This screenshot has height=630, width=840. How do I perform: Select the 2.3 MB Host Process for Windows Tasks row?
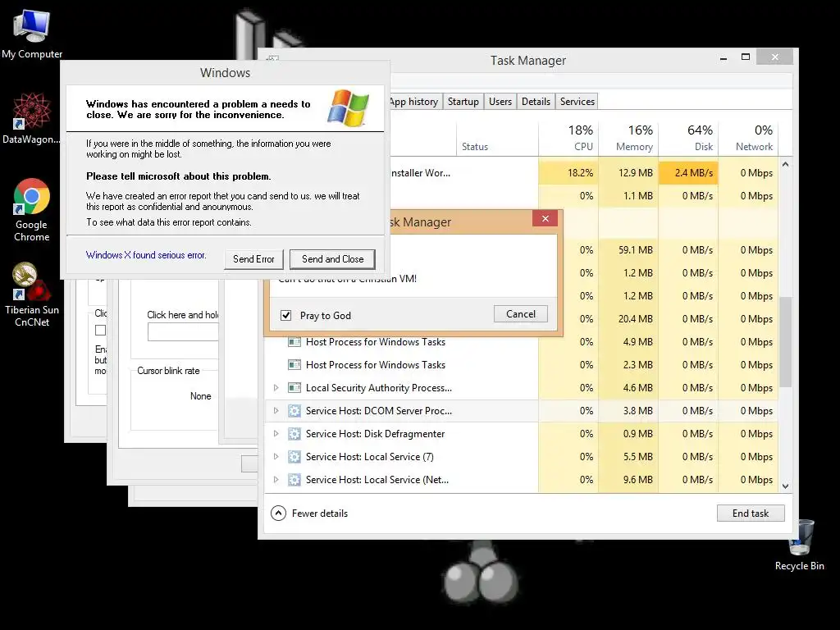click(x=523, y=365)
